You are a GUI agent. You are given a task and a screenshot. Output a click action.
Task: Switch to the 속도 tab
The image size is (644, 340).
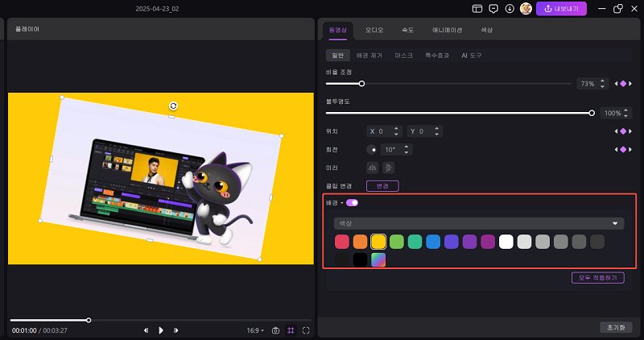[408, 30]
